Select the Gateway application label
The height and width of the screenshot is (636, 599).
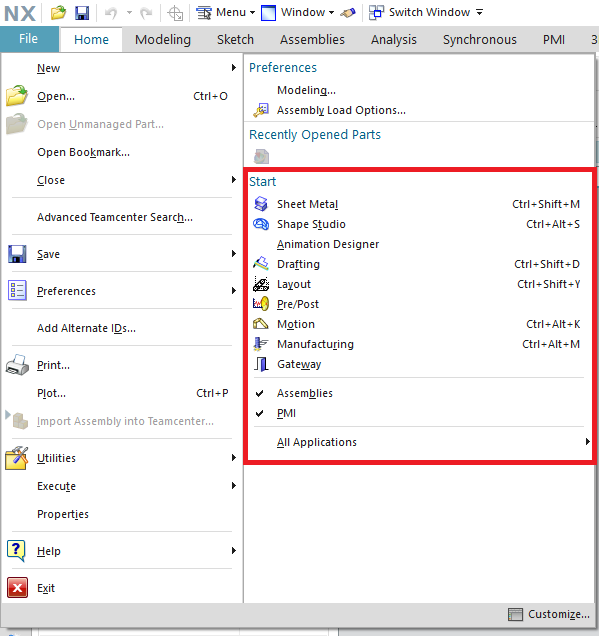click(x=299, y=364)
